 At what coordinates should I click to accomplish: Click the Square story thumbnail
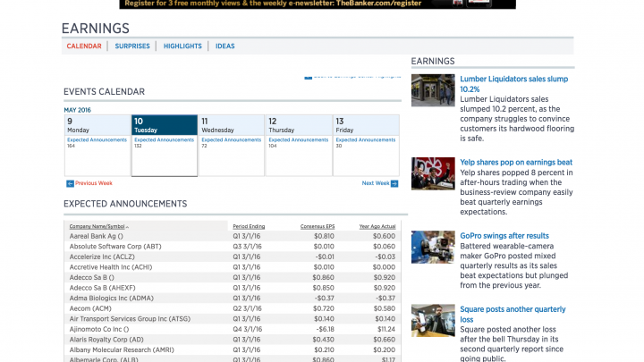click(433, 321)
